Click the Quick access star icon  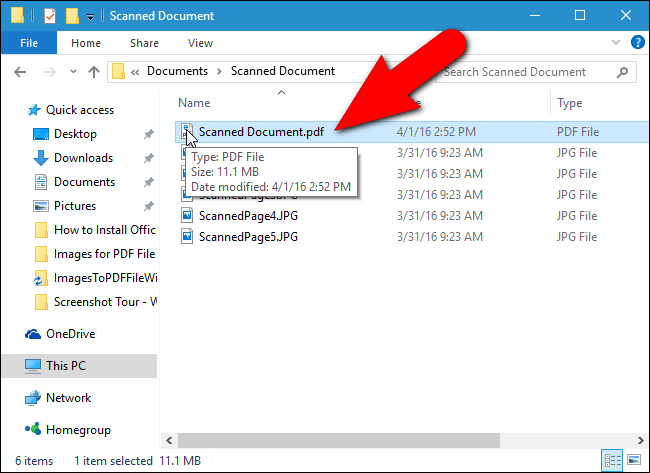coord(34,110)
